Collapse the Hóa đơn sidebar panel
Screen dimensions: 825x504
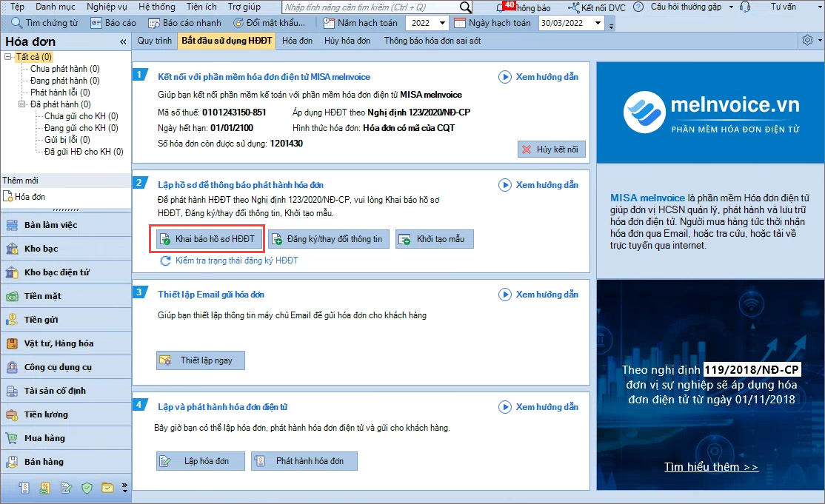123,42
